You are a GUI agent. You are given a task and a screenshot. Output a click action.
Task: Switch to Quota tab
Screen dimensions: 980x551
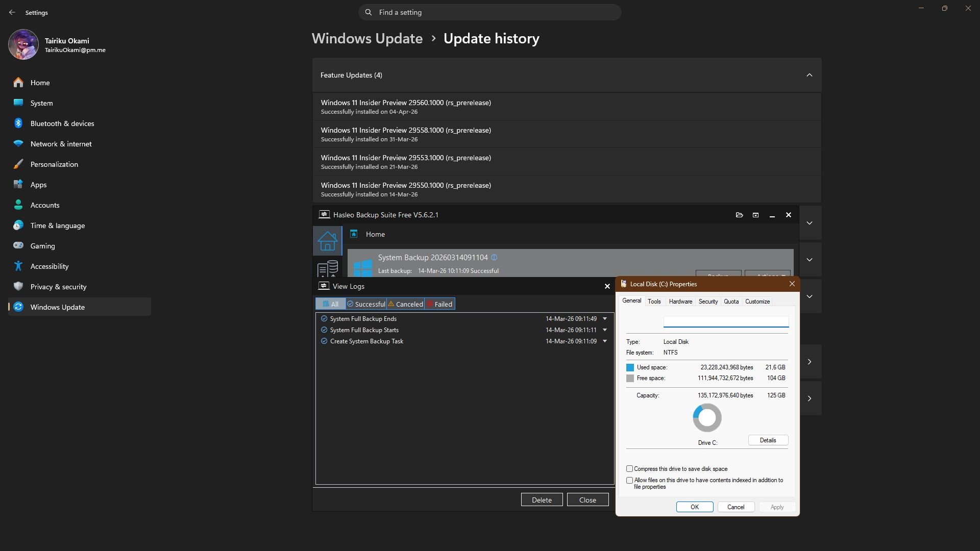tap(731, 302)
